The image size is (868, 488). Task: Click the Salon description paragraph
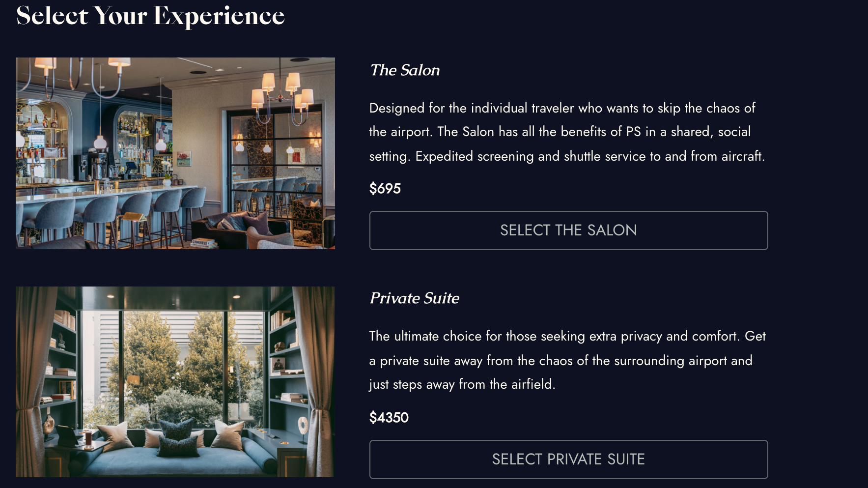click(566, 132)
